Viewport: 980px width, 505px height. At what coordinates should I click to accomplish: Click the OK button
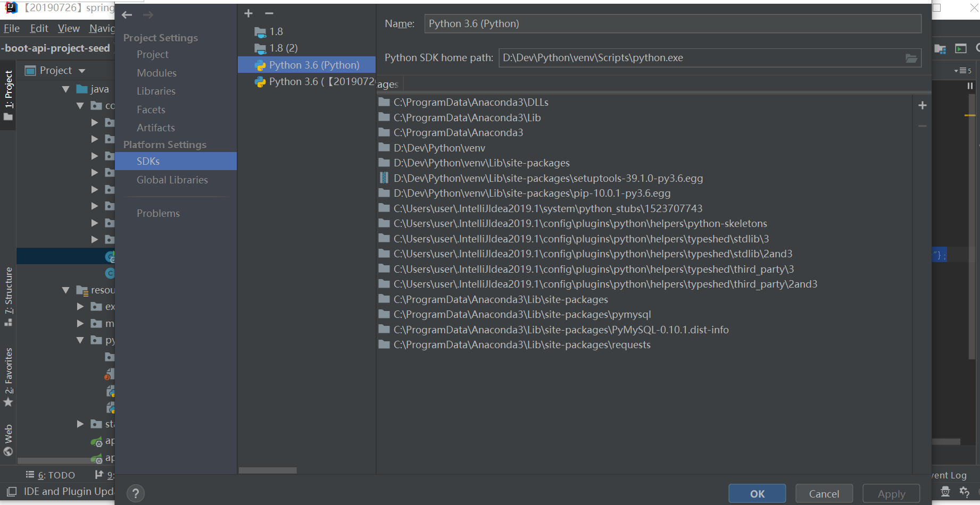tap(757, 493)
